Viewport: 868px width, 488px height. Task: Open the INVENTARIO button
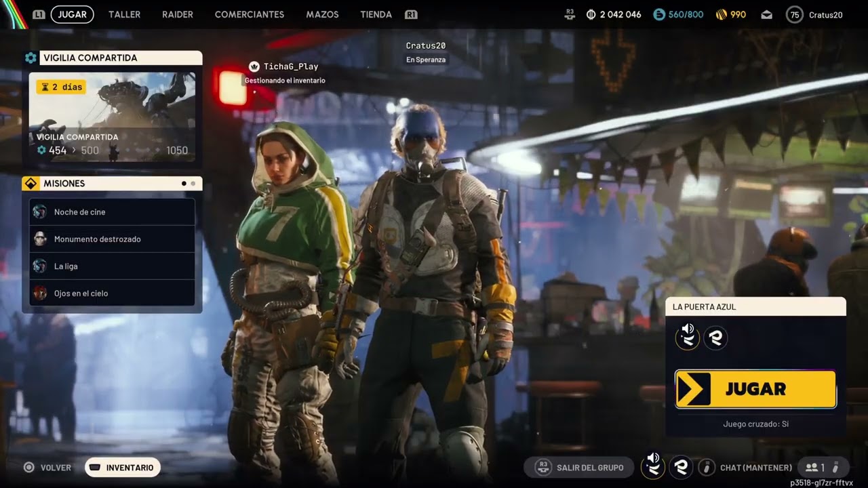click(123, 468)
